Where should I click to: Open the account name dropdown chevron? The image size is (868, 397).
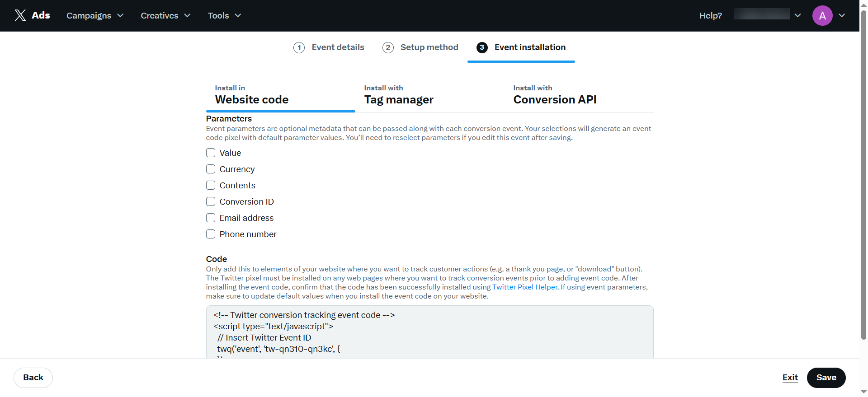[x=798, y=15]
